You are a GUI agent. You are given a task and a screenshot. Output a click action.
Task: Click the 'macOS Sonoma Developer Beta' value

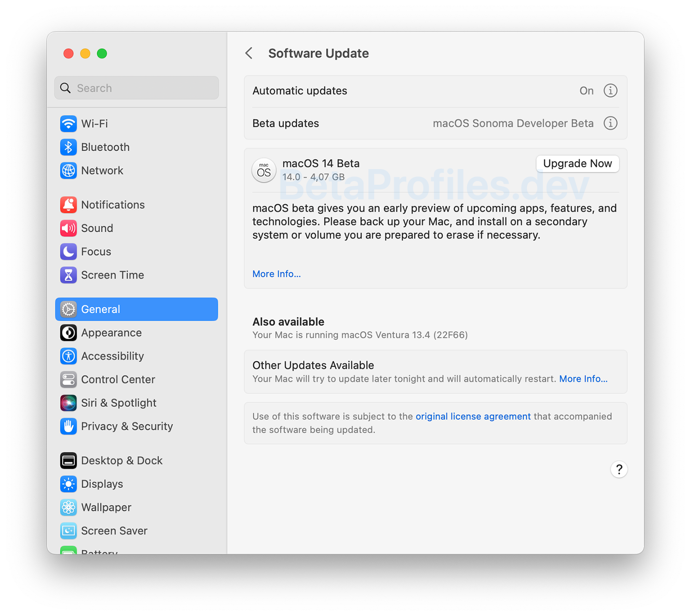513,123
